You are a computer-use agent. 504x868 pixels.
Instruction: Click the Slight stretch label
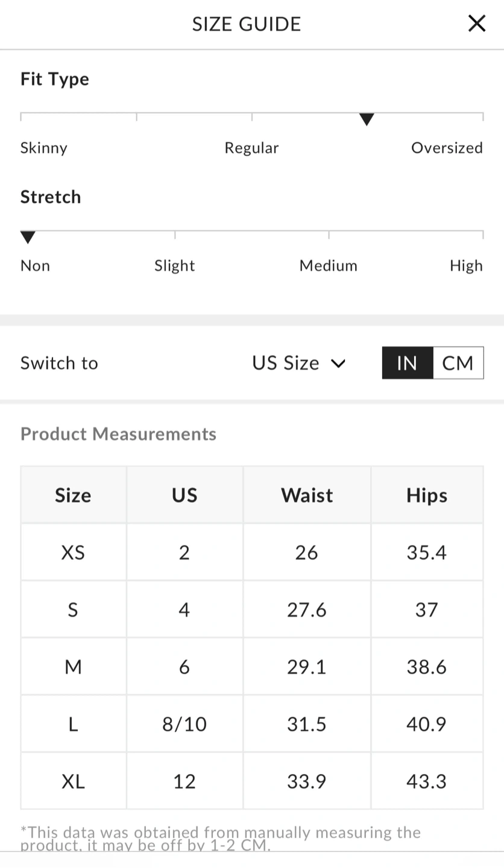click(x=175, y=266)
